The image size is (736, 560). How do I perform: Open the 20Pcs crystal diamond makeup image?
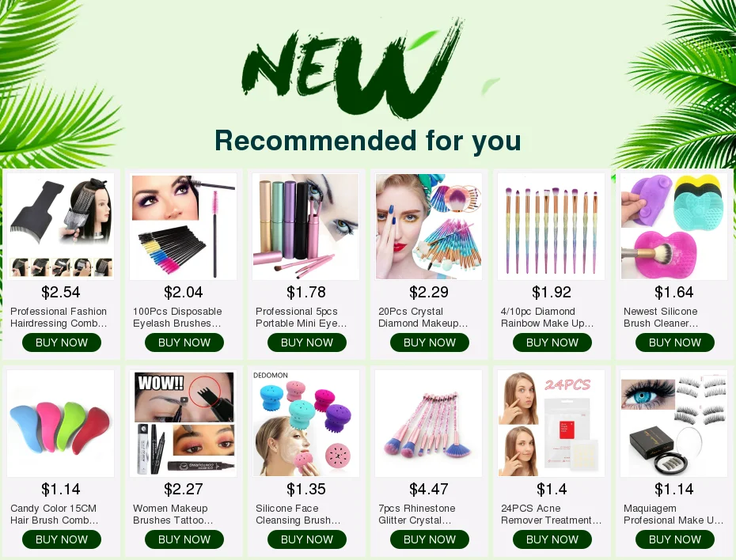pos(429,226)
